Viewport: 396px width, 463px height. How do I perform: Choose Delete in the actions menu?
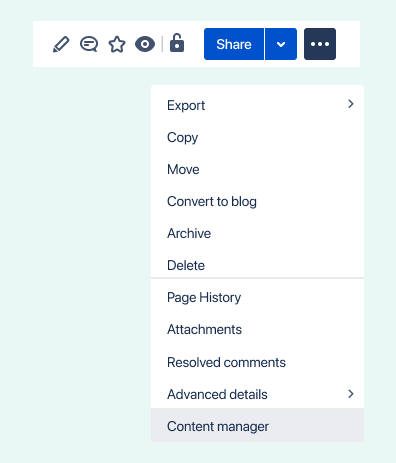click(x=257, y=264)
